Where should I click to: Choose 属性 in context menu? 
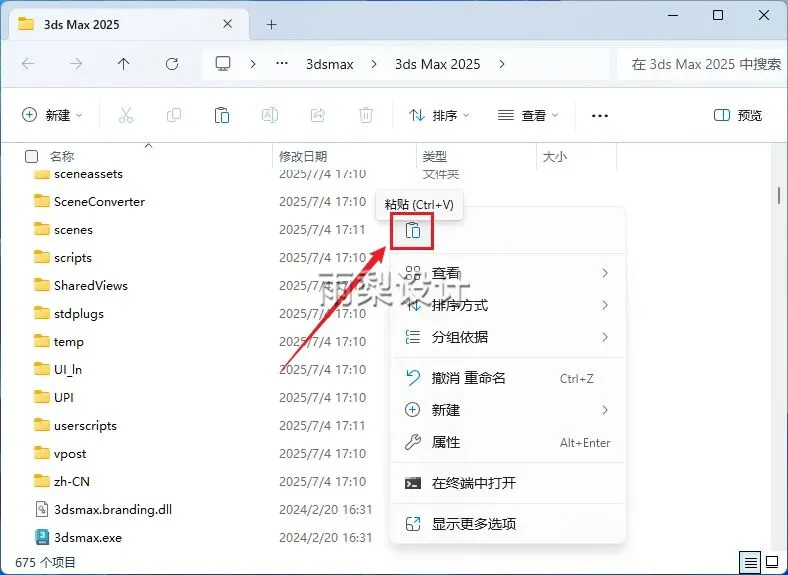(x=508, y=442)
